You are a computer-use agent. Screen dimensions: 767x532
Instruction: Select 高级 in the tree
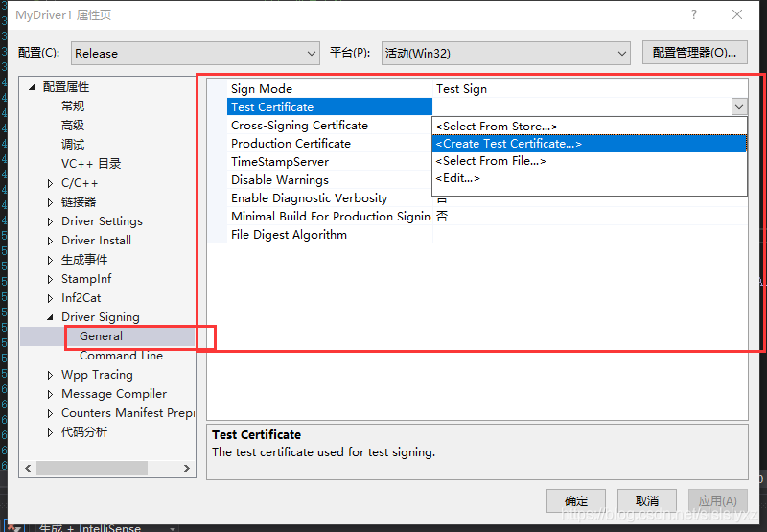(73, 126)
